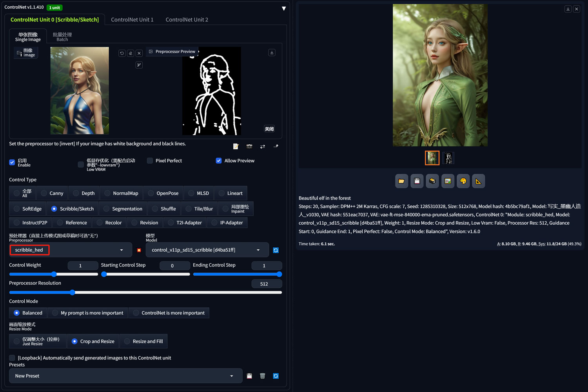Click the red explosion run-preprocessor icon
The image size is (588, 392).
tap(139, 250)
